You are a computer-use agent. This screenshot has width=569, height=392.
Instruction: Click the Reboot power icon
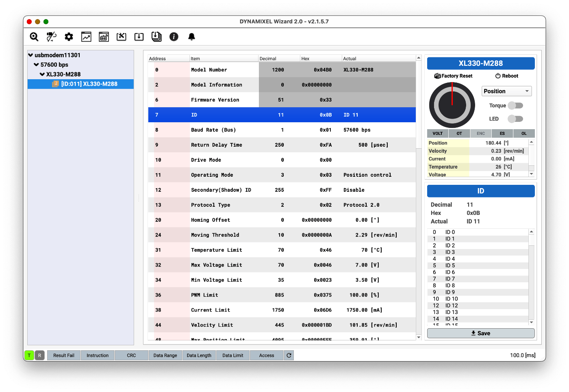(x=498, y=76)
